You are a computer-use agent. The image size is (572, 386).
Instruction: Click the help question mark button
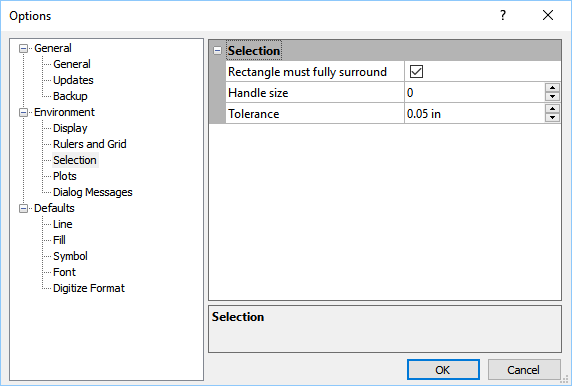[503, 15]
